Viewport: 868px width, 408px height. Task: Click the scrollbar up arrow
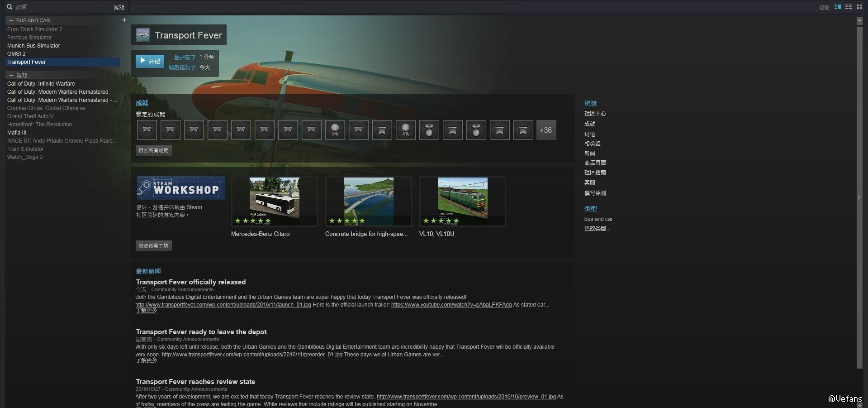tap(859, 21)
